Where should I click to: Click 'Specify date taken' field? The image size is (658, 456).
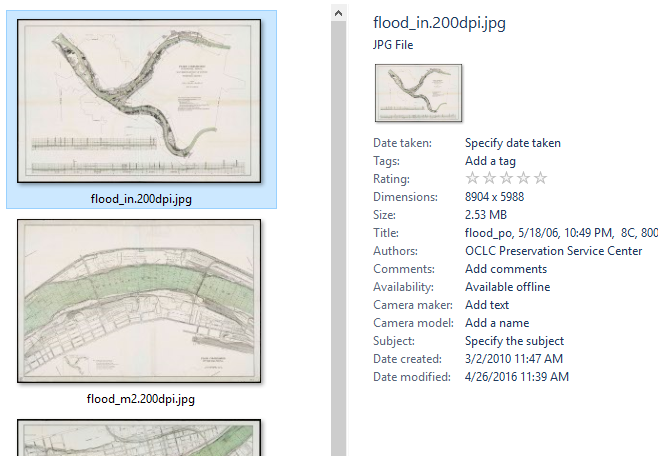pos(513,143)
